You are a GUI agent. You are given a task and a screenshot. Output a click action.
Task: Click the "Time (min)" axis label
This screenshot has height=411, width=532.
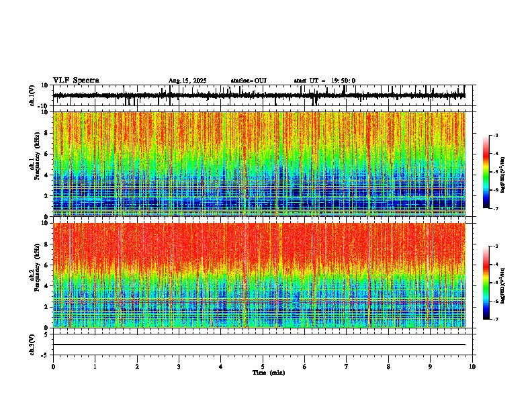[269, 373]
